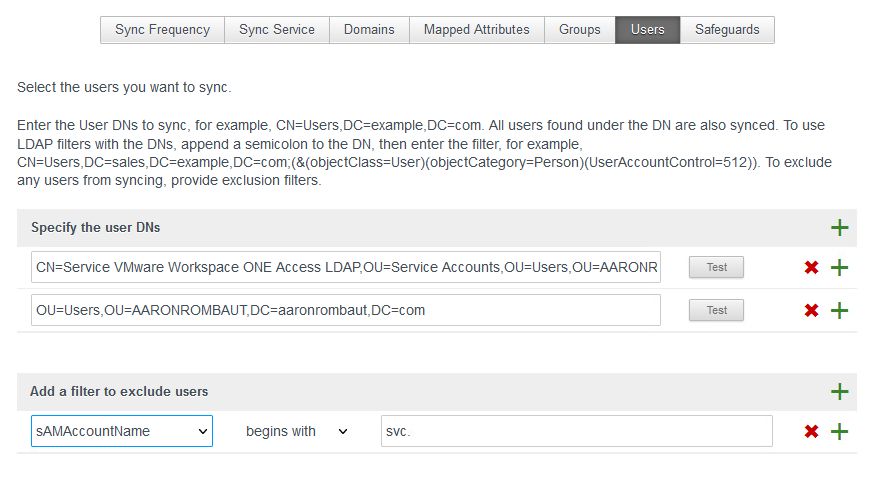
Task: Add a user DN using the header plus icon
Action: point(839,228)
